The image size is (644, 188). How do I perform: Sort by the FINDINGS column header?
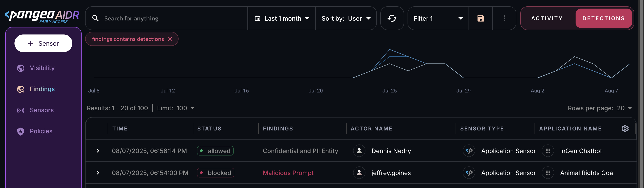278,128
